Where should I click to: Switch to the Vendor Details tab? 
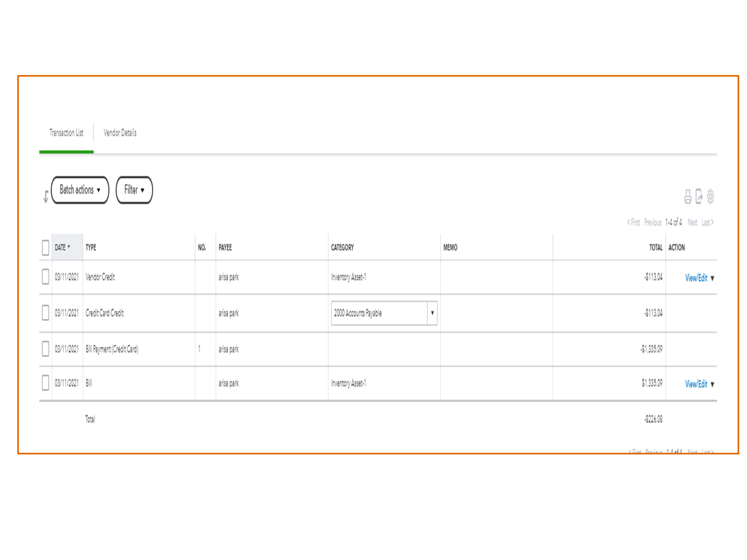click(119, 133)
